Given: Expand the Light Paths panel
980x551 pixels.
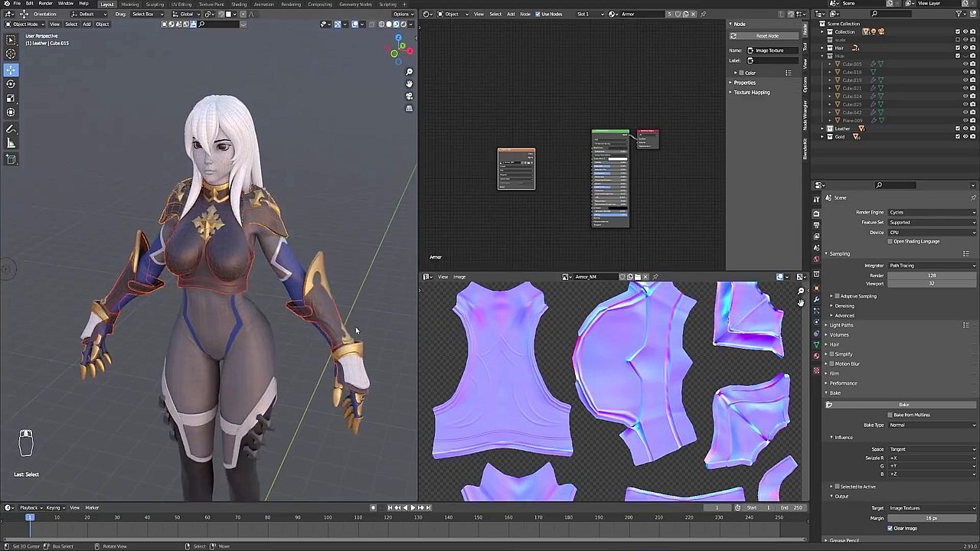Looking at the screenshot, I should (841, 325).
